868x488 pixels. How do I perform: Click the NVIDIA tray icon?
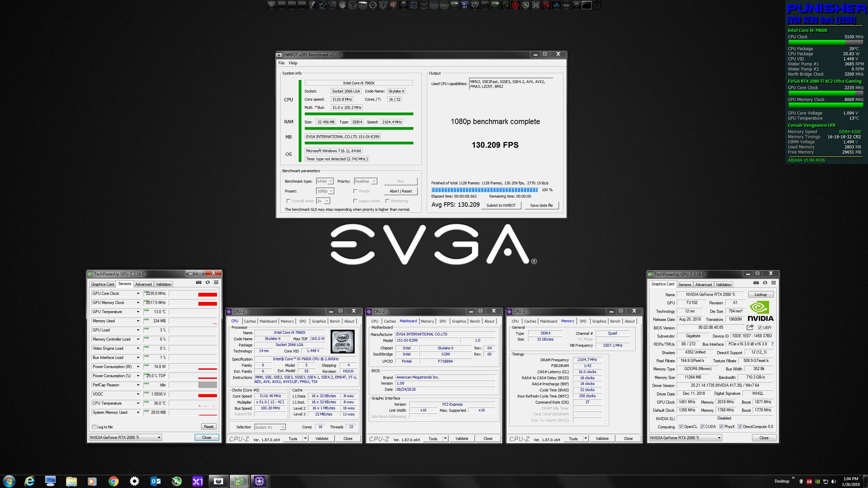coord(817,482)
